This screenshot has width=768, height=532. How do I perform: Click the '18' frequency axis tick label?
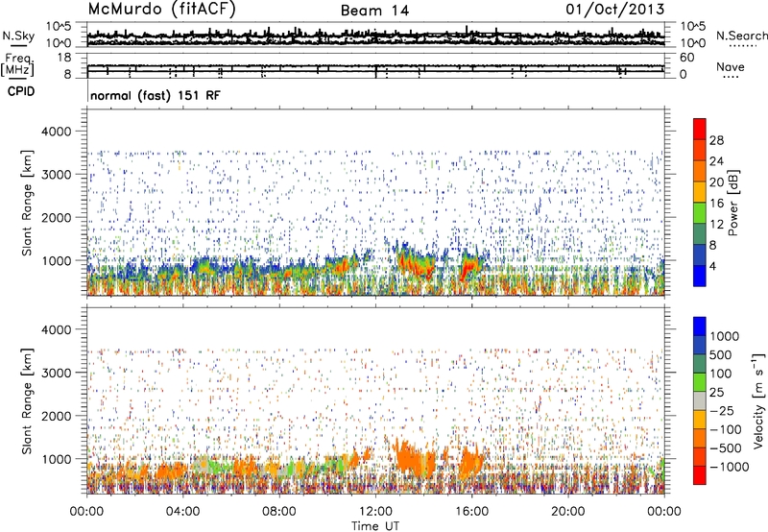point(64,58)
